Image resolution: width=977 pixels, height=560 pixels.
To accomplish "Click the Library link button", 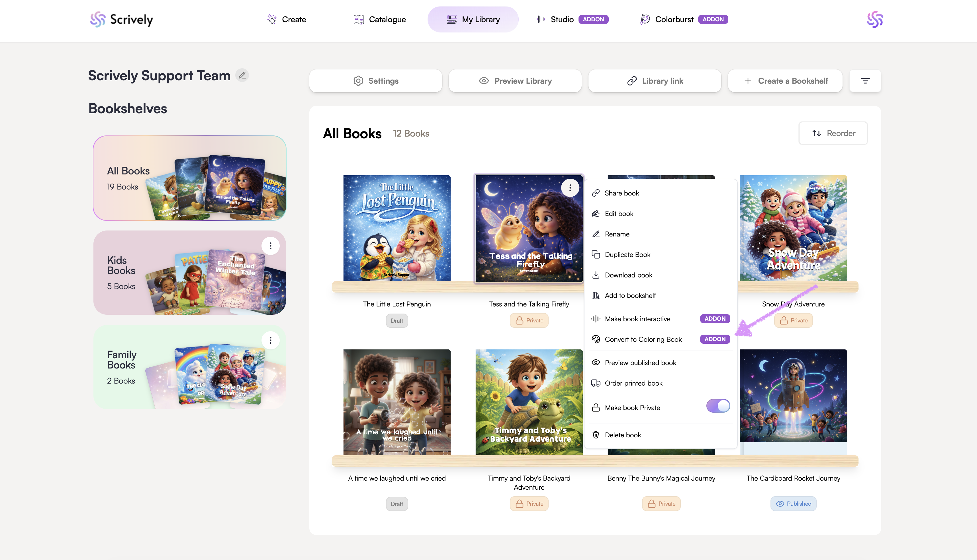I will pyautogui.click(x=654, y=81).
